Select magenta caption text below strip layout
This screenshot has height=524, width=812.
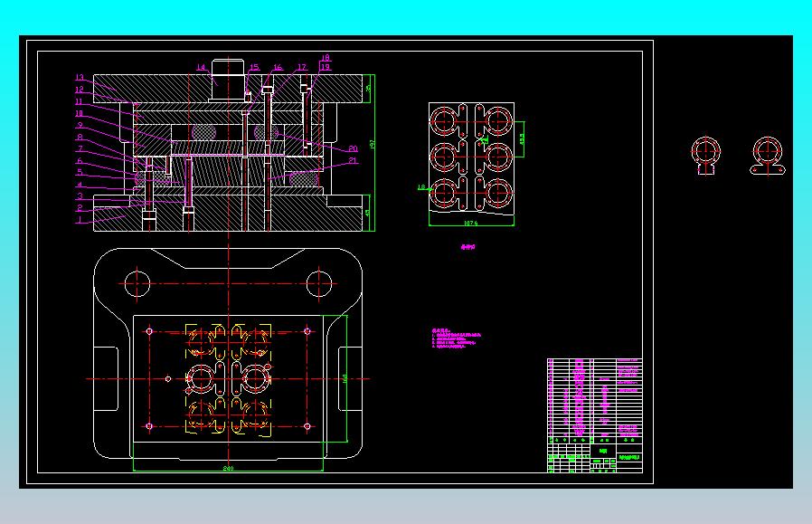point(467,247)
